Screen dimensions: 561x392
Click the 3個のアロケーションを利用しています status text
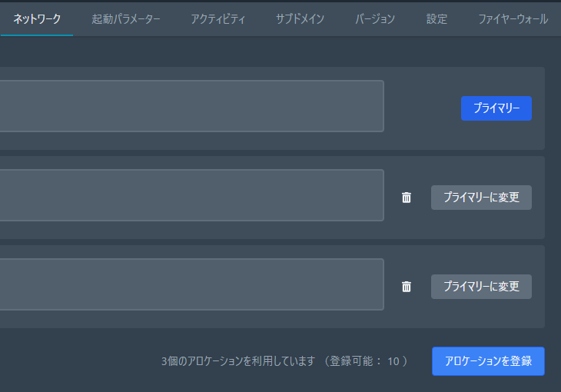tap(238, 361)
